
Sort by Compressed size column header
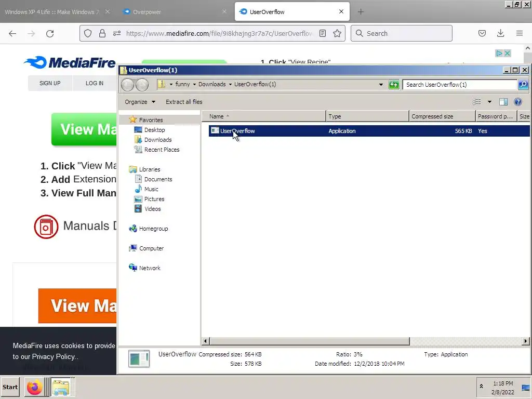[x=442, y=116]
